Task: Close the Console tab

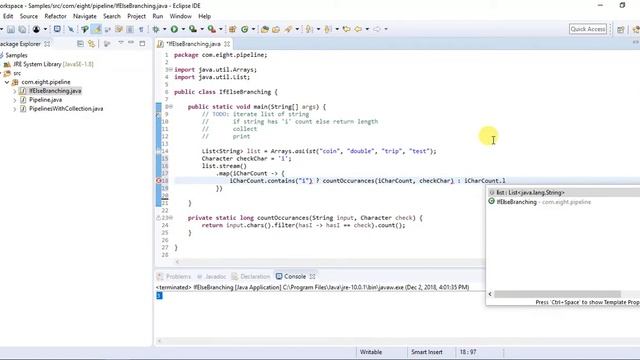Action: coord(312,276)
